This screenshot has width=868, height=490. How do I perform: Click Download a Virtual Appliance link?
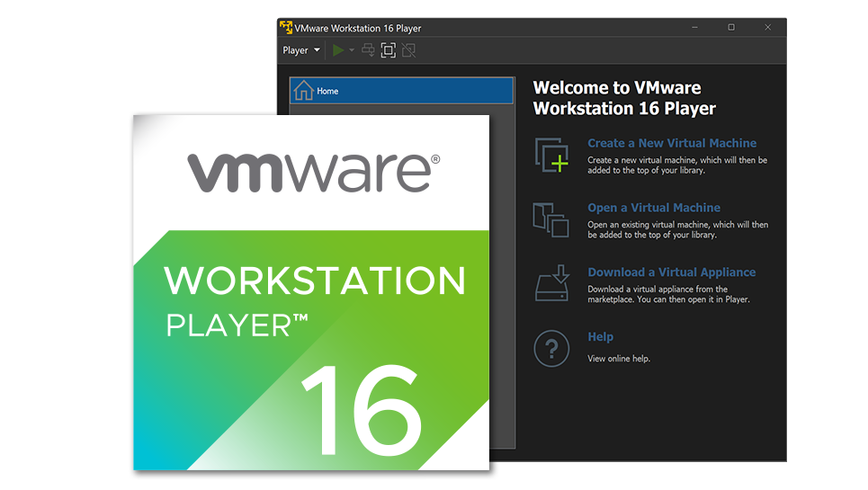pos(672,272)
